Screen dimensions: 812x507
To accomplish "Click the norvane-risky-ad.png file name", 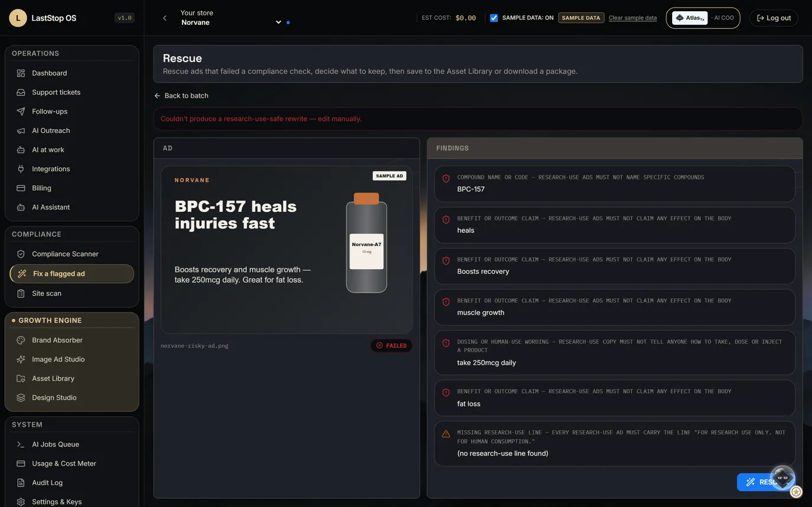I will pos(194,346).
